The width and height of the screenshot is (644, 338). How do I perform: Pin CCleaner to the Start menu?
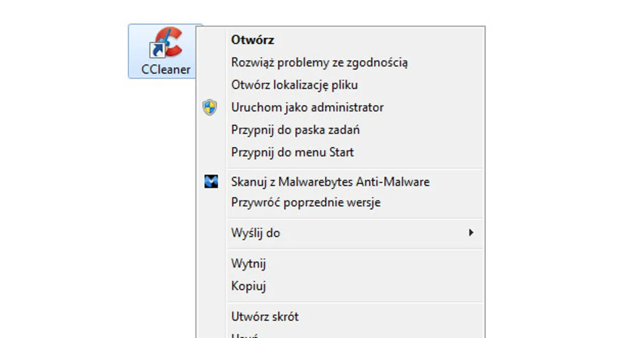click(292, 152)
